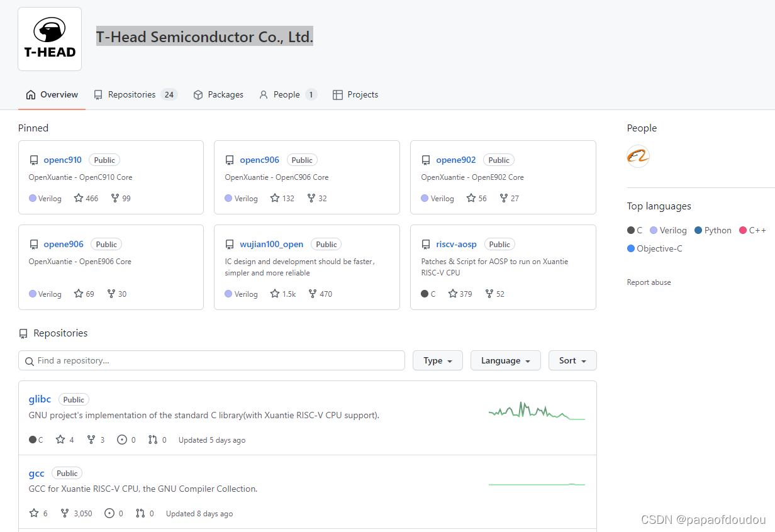Open the opene902 repository link
Viewport: 775px width, 532px height.
(x=456, y=160)
